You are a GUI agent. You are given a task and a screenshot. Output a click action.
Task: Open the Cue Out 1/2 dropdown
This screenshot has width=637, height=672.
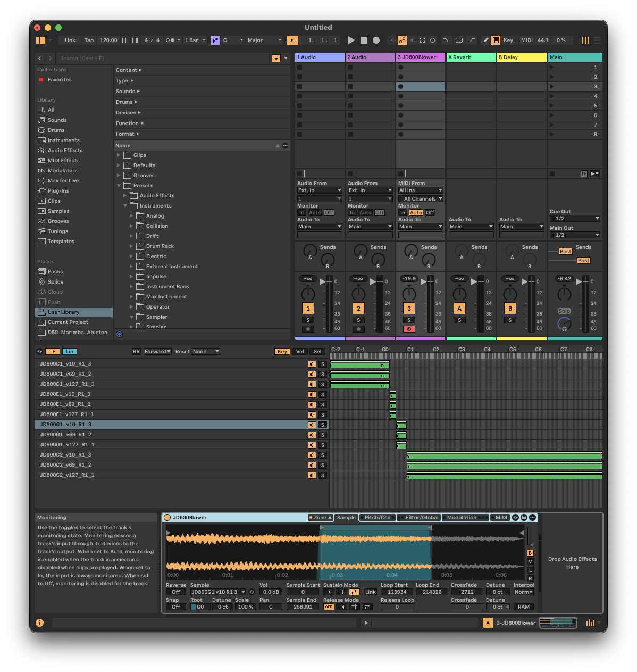click(575, 218)
